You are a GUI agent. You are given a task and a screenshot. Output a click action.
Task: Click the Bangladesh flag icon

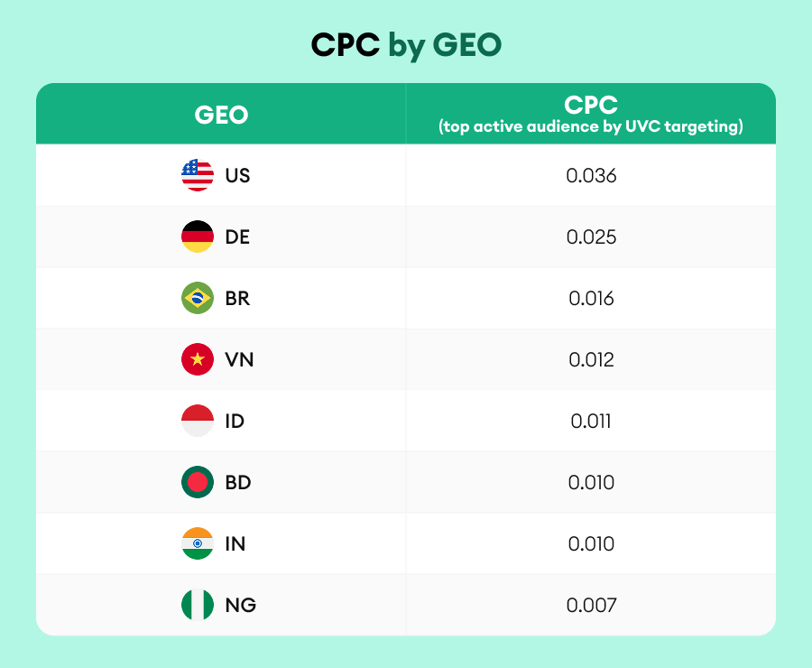click(x=198, y=482)
